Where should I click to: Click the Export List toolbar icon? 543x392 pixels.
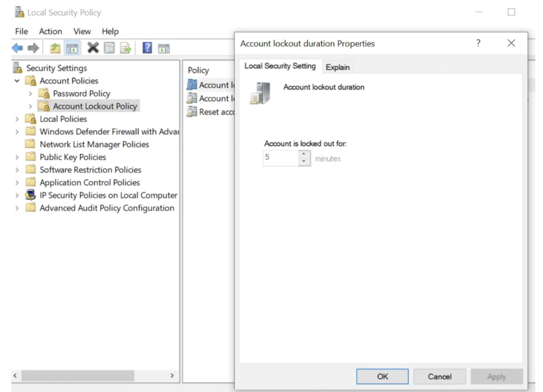pos(124,47)
